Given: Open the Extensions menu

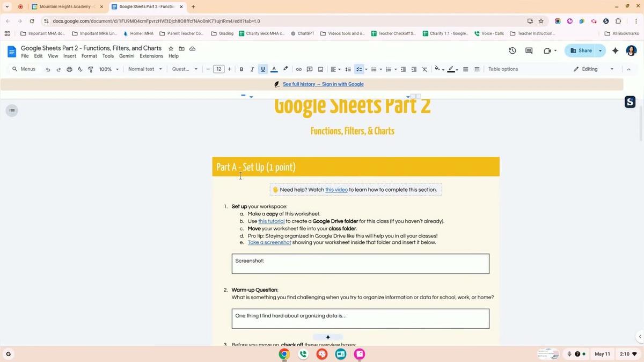Looking at the screenshot, I should pos(151,56).
